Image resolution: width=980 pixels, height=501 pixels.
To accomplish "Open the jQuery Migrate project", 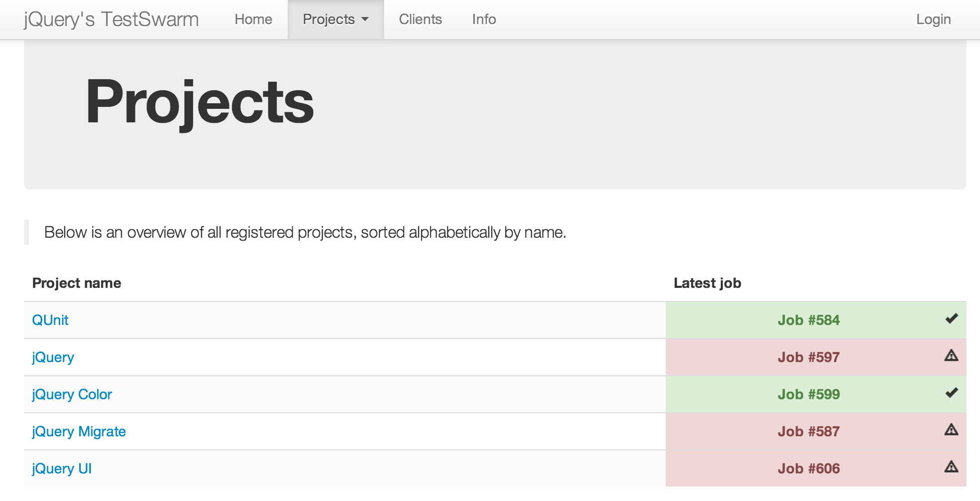I will tap(79, 432).
